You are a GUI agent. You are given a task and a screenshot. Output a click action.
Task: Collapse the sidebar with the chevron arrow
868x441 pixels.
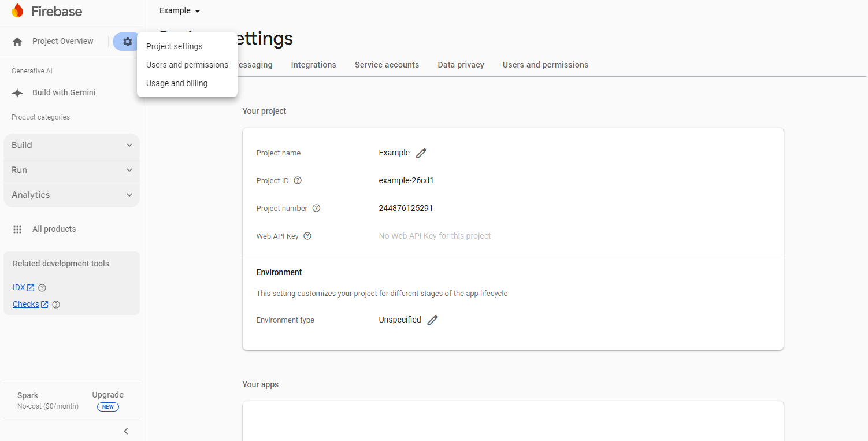pyautogui.click(x=126, y=431)
